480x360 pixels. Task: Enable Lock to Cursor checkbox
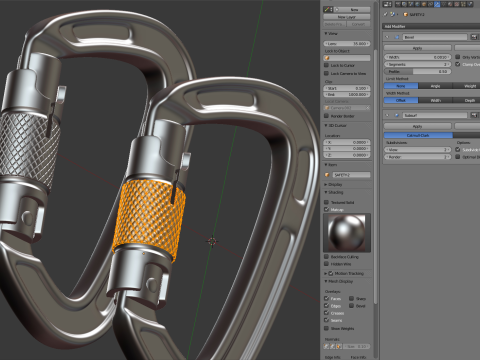pyautogui.click(x=327, y=65)
